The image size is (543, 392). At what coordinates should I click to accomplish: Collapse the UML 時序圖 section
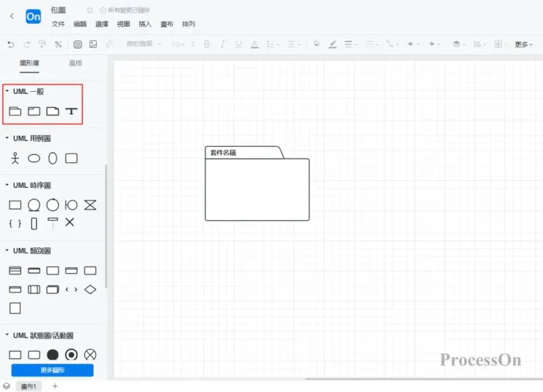coord(7,185)
